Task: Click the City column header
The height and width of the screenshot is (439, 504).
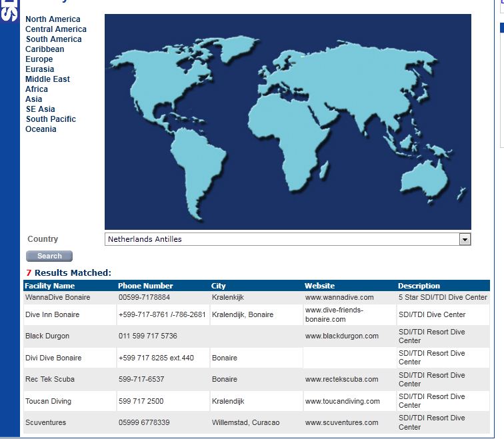Action: point(218,286)
